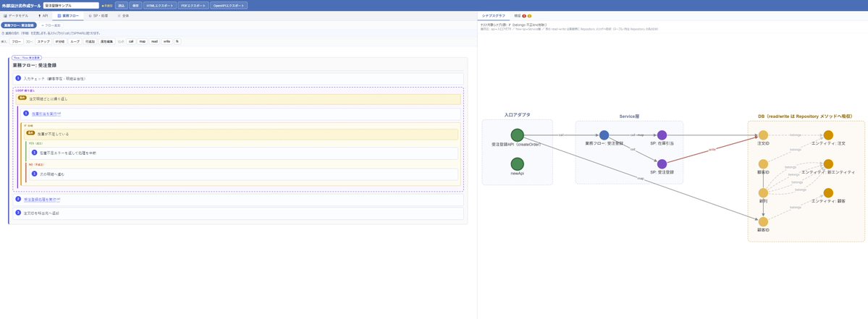Click the 受注登録API (createOrder) green node
868x319 pixels.
pos(517,135)
